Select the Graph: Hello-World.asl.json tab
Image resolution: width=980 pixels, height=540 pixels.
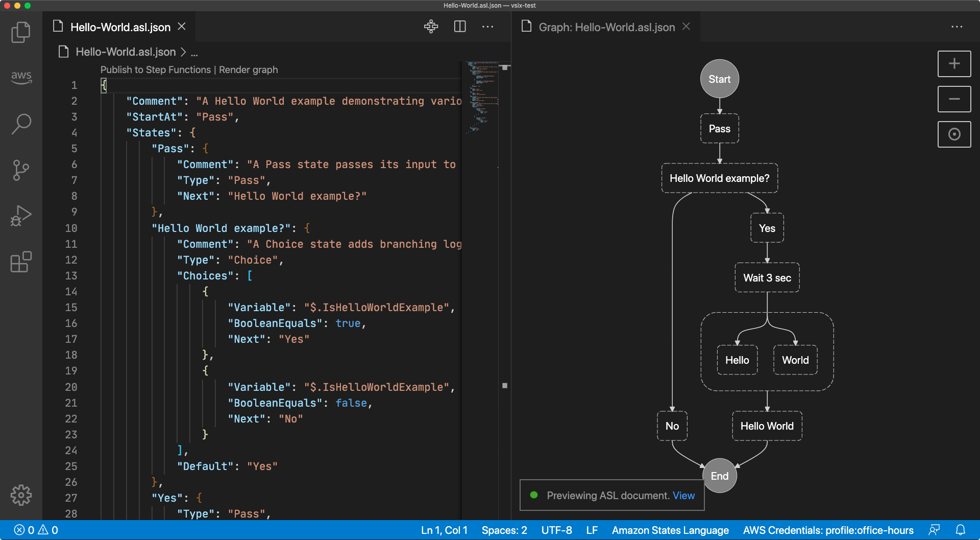click(606, 27)
